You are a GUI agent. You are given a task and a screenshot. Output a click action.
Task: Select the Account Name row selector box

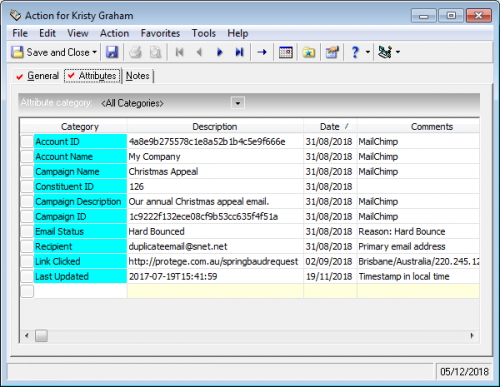point(27,156)
